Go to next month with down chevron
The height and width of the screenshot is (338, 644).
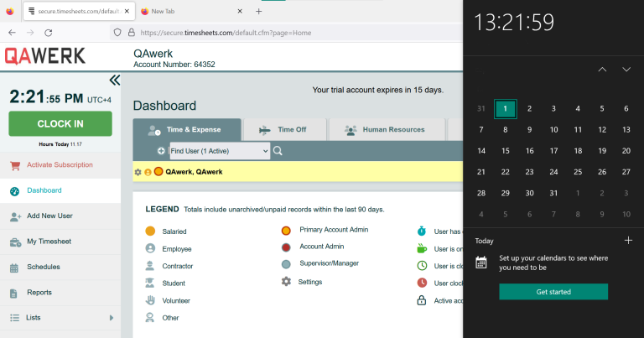(x=626, y=70)
